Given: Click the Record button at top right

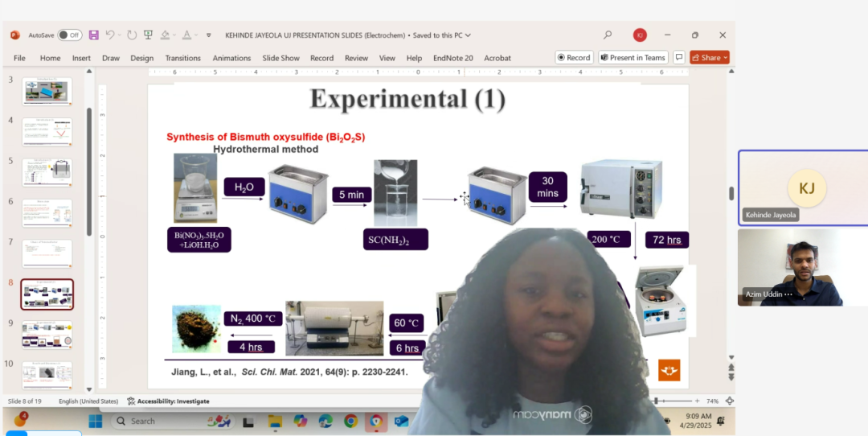Looking at the screenshot, I should point(573,58).
